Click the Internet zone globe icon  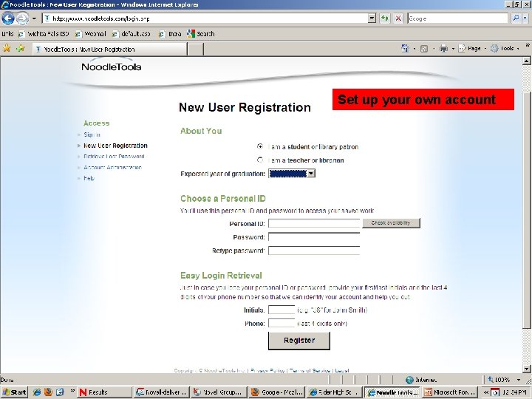click(x=409, y=380)
